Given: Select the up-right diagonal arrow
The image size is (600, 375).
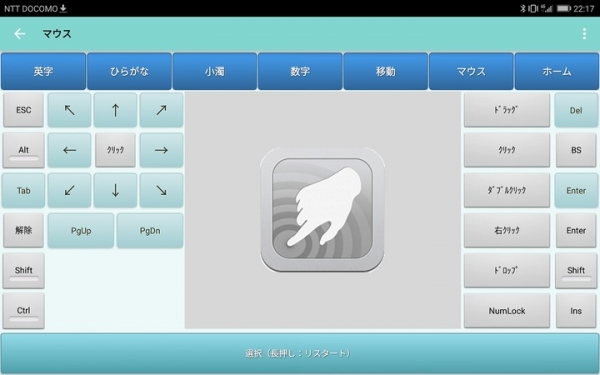Looking at the screenshot, I should point(161,110).
